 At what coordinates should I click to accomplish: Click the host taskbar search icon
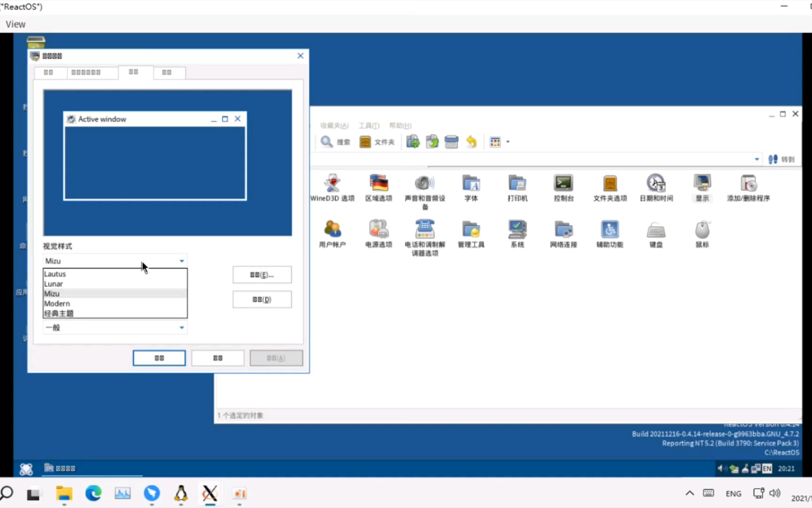[x=7, y=493]
